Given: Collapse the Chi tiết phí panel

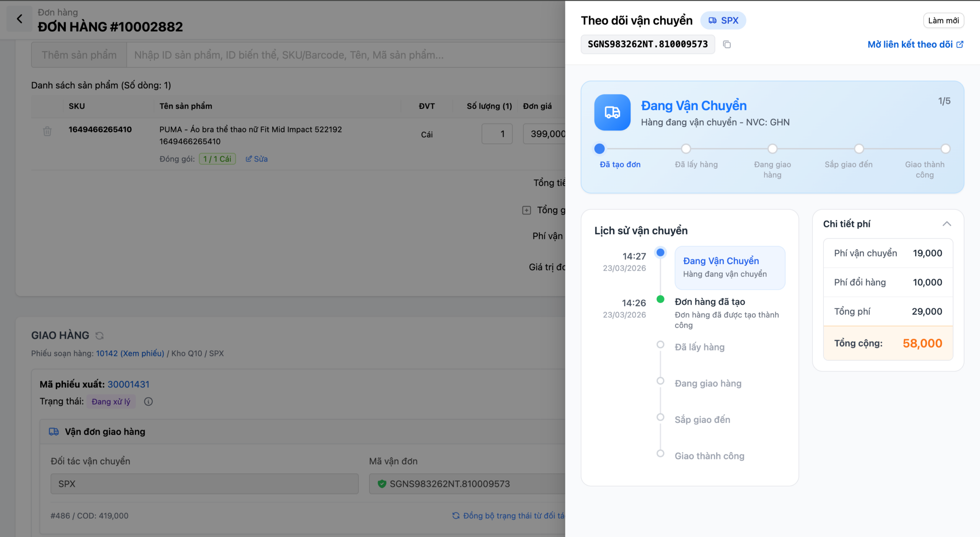Looking at the screenshot, I should point(946,224).
